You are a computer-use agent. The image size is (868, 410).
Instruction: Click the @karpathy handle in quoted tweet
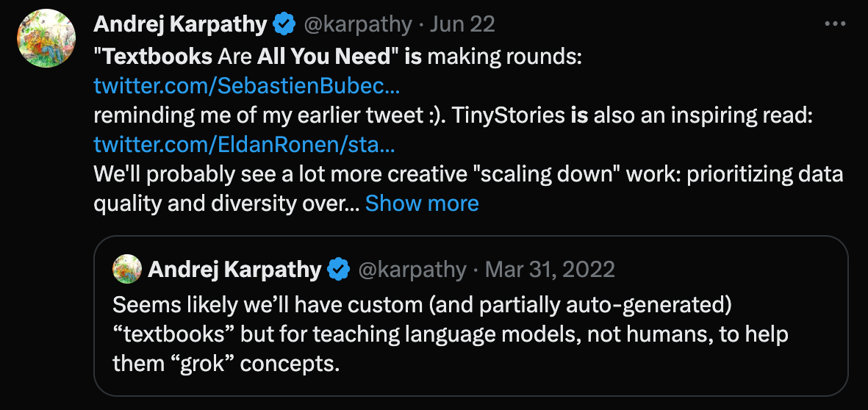[x=412, y=270]
